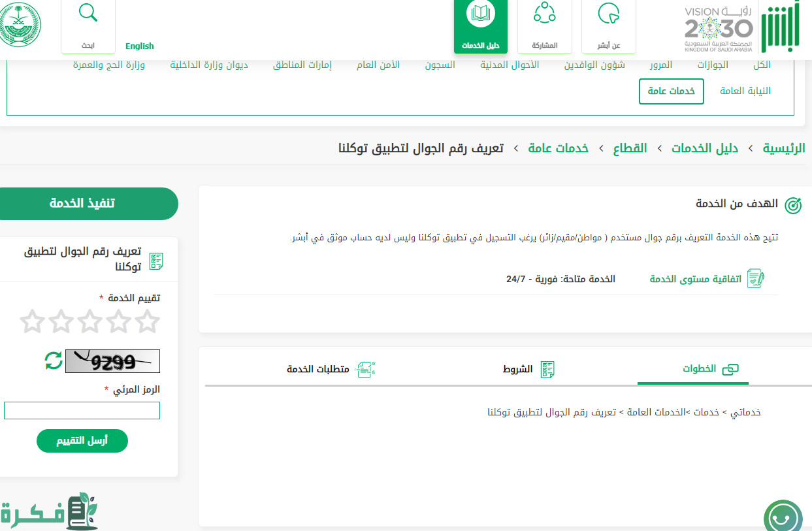The height and width of the screenshot is (531, 812).
Task: Open the About Absher cursor icon
Action: (608, 14)
